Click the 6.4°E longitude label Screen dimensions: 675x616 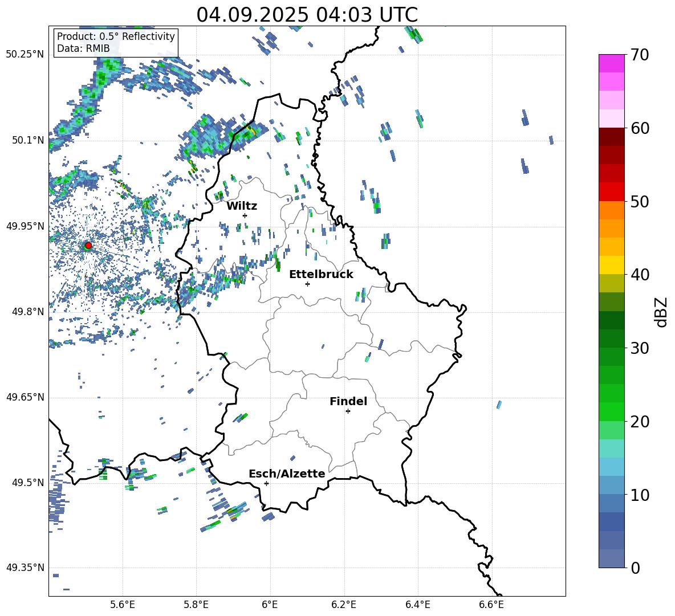pyautogui.click(x=417, y=605)
